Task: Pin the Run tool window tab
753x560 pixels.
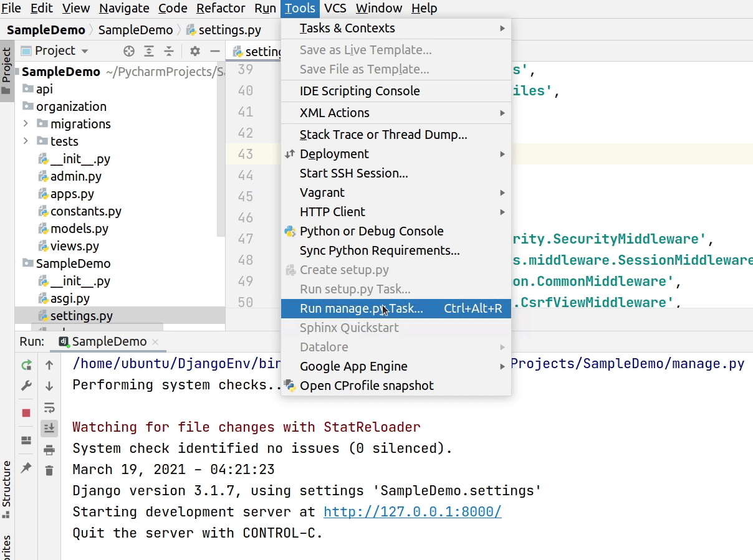Action: (26, 467)
